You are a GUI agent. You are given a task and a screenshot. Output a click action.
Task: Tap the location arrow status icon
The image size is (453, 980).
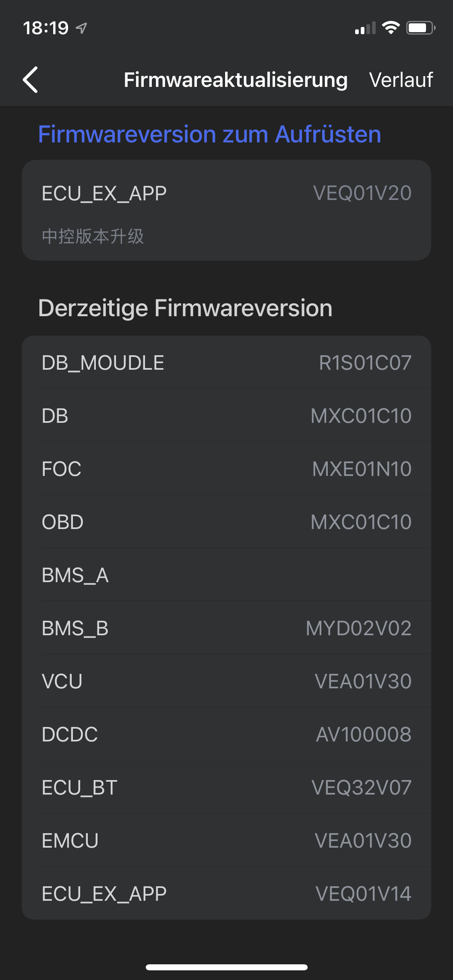click(x=82, y=28)
